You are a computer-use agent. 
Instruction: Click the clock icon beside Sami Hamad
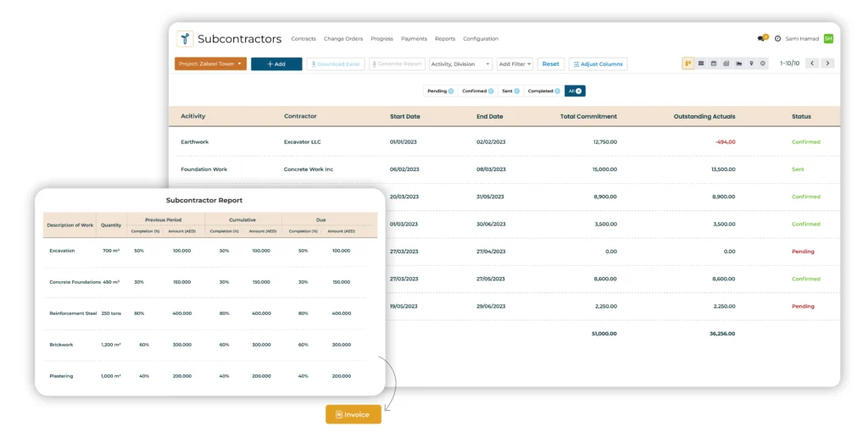777,39
